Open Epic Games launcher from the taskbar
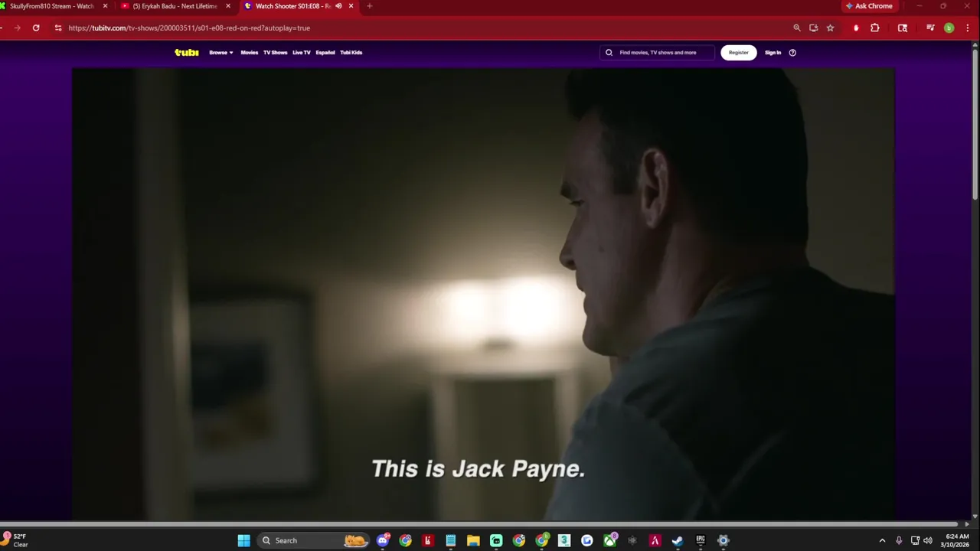Screen dimensions: 980x551 point(701,540)
